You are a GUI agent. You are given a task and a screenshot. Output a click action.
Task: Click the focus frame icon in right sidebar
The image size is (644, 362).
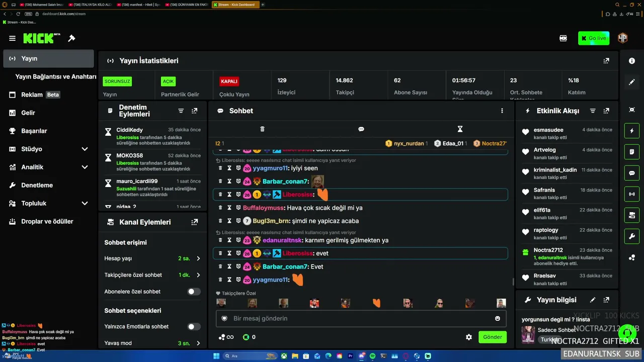632,110
